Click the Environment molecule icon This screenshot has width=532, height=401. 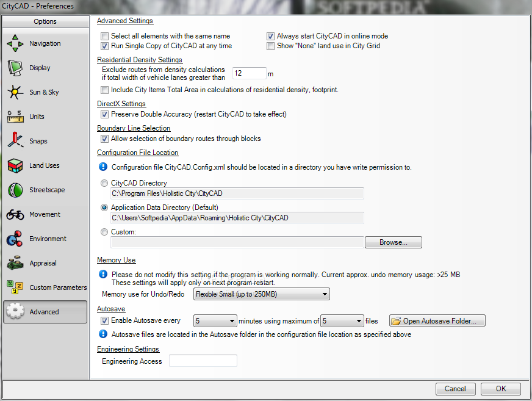(15, 239)
